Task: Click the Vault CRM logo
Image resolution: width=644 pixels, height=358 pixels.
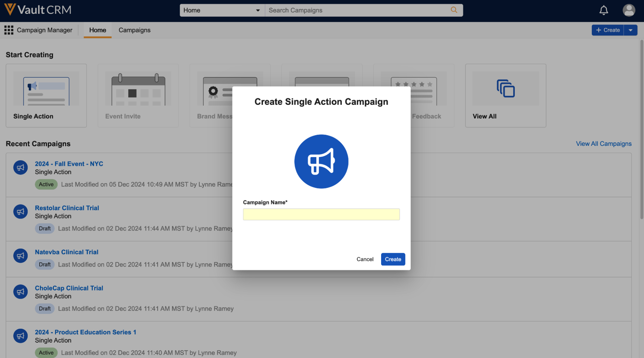Action: click(38, 10)
